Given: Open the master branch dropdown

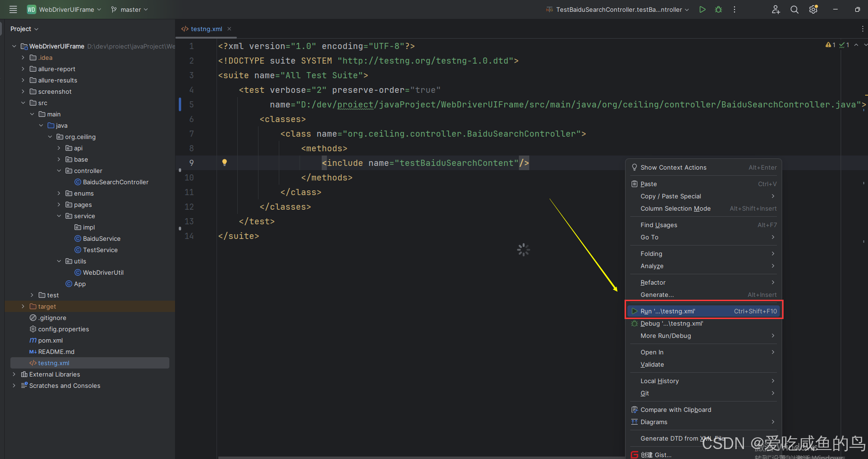Looking at the screenshot, I should pos(129,9).
